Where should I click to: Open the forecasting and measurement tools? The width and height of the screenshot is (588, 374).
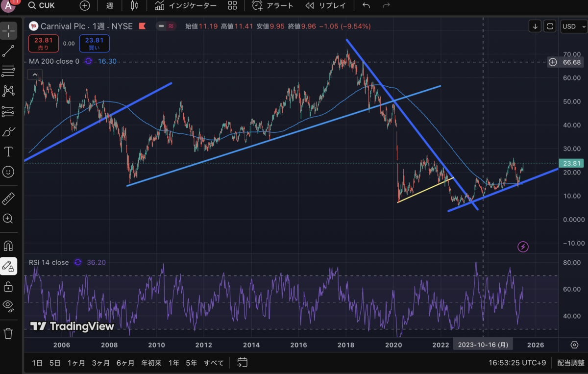8,111
